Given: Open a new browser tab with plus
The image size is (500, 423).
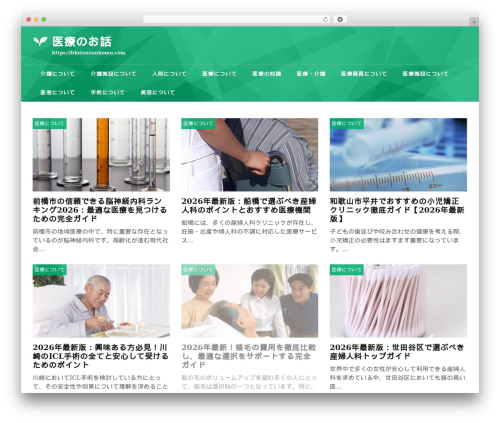Looking at the screenshot, I should [x=474, y=22].
